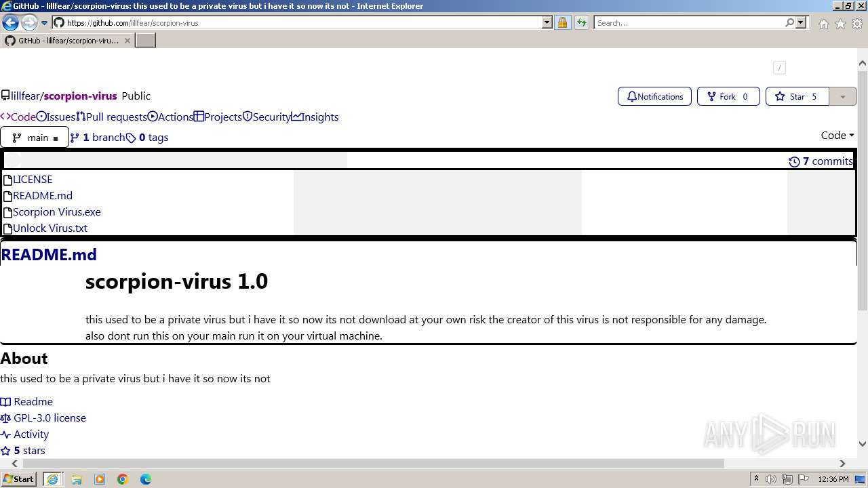Open Windows Explorer folder taskbar icon
868x488 pixels.
click(x=77, y=479)
